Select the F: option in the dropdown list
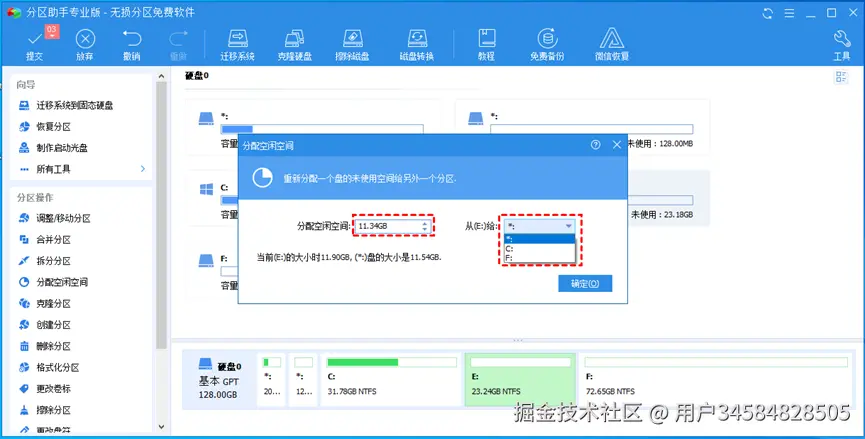 [x=539, y=258]
